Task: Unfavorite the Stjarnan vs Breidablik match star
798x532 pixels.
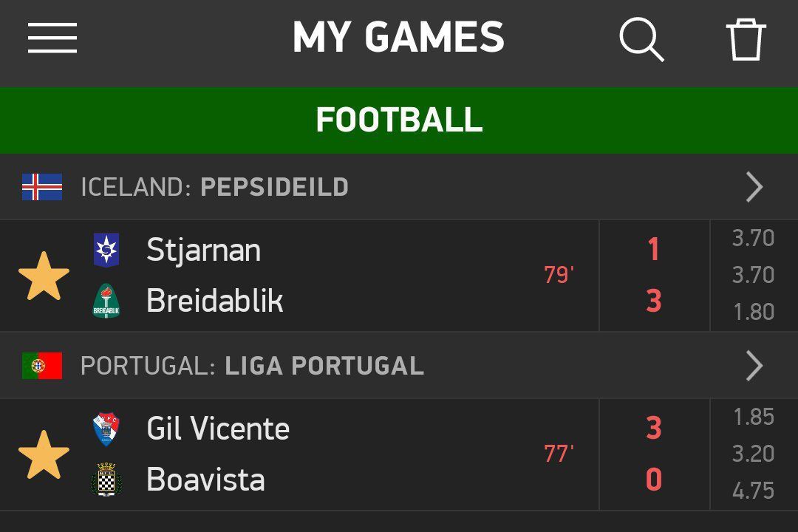Action: (x=44, y=276)
